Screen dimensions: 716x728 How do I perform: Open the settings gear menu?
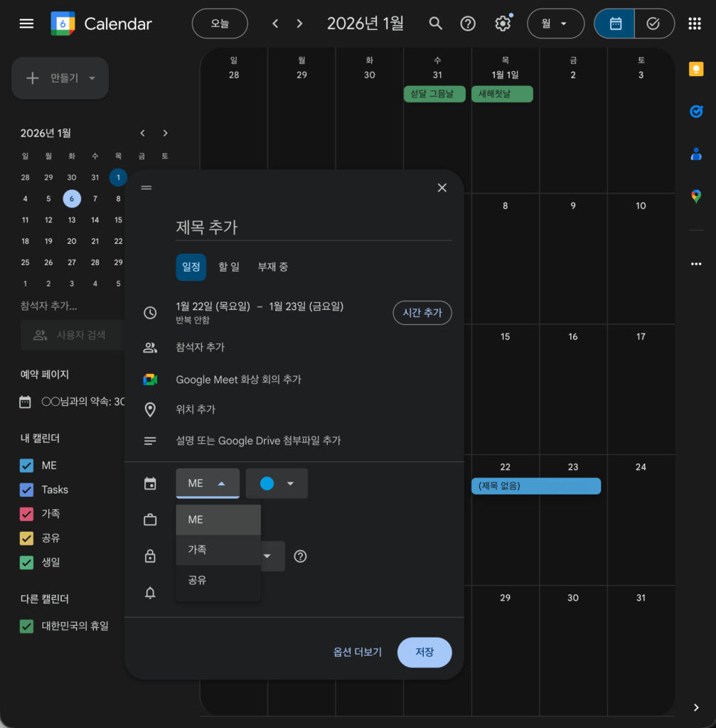[503, 23]
